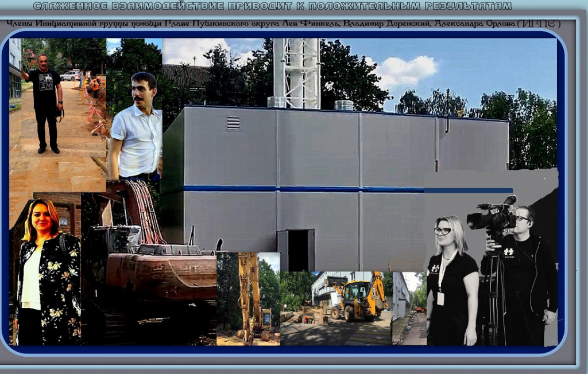588x374 pixels.
Task: Click the blue stripe across gray building
Action: tap(347, 189)
